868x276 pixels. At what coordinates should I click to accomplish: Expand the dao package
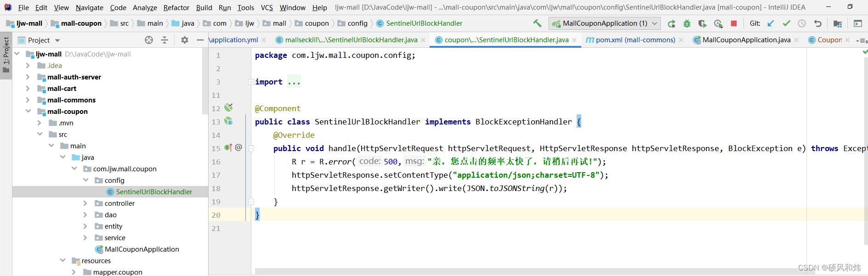point(85,215)
